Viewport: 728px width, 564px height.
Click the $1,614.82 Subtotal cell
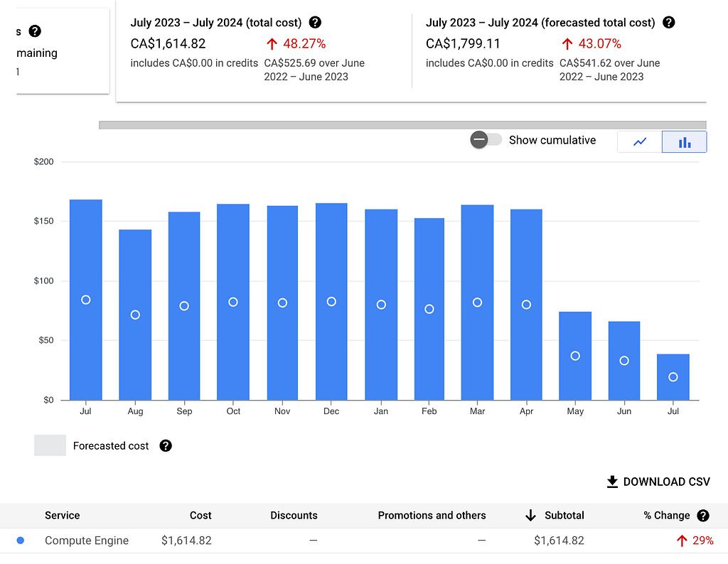tap(559, 541)
